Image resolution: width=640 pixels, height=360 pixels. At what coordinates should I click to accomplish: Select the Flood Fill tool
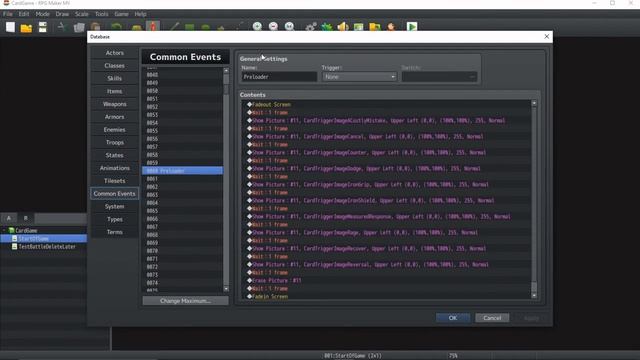[221, 27]
